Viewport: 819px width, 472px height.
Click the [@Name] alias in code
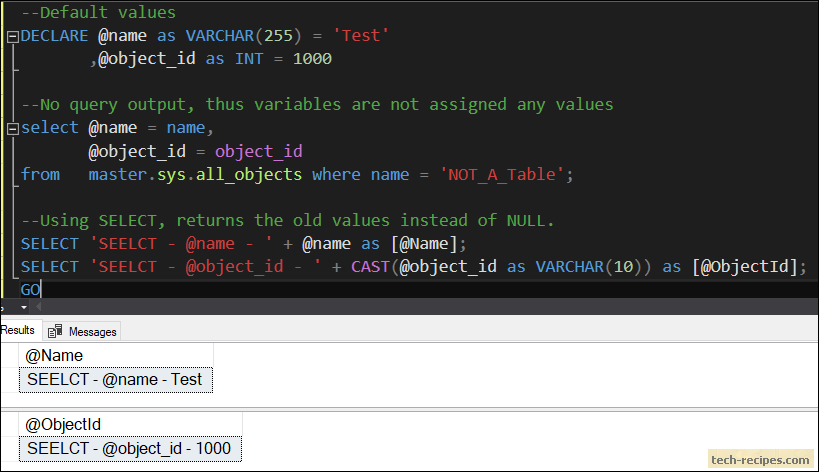tap(425, 244)
